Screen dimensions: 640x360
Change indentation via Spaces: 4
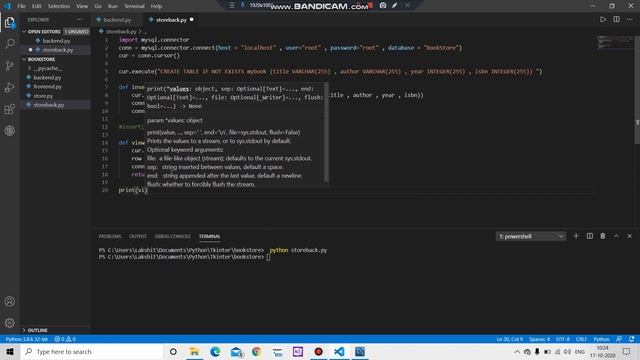coord(539,339)
